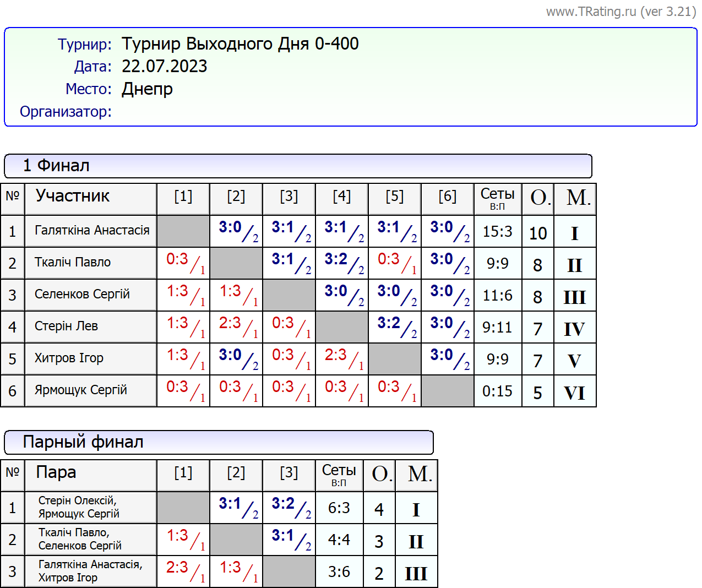Image resolution: width=702 pixels, height=588 pixels.
Task: Click the www.TRating.ru version link
Action: click(x=621, y=12)
